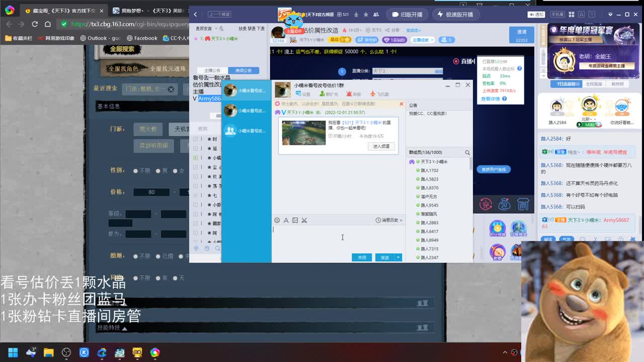Click the 旧版开播 button
This screenshot has height=362, width=644.
[407, 15]
